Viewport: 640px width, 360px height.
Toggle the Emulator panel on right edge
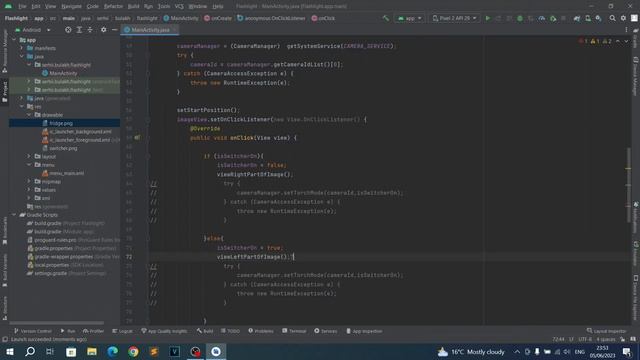636,254
